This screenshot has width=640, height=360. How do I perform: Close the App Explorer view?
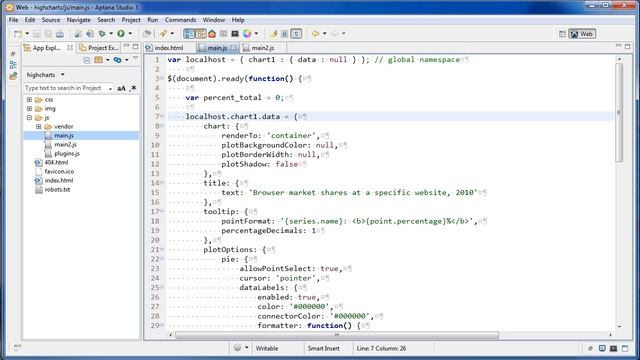click(x=70, y=48)
